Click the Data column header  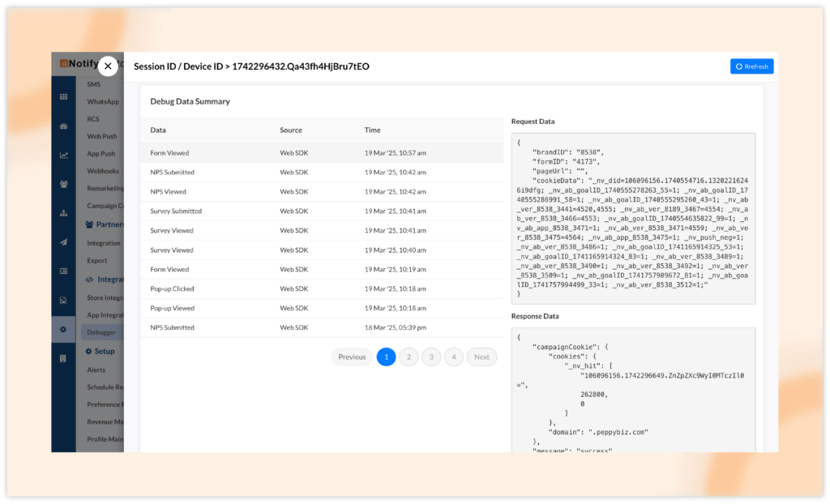pos(158,130)
